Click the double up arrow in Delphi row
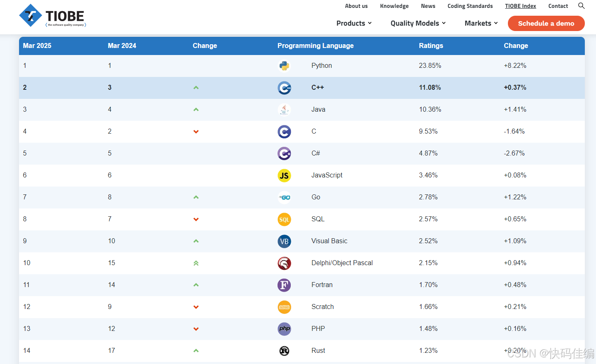 pos(196,263)
